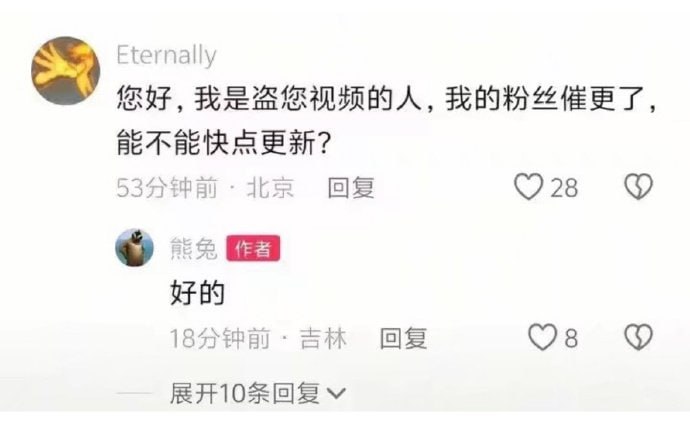Screen dimensions: 690x440
Task: Like Eternally's comment with the heart icon
Action: click(529, 187)
